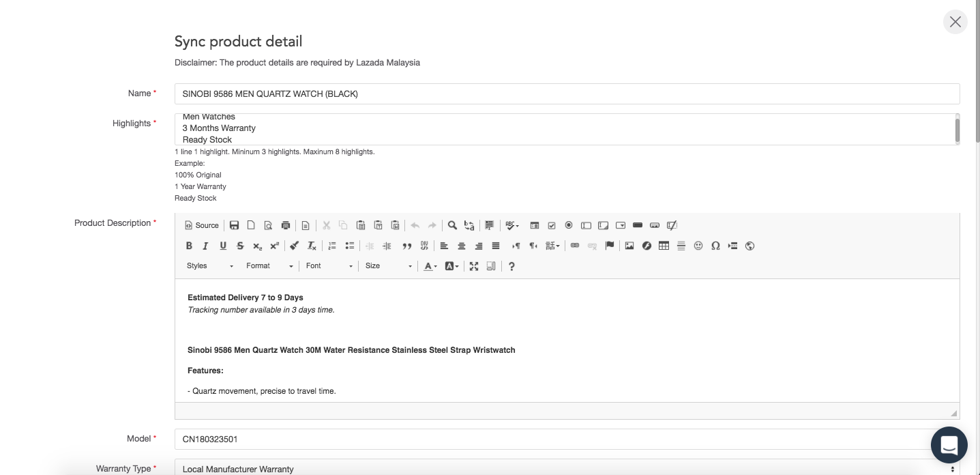Click the Link icon in the toolbar
980x475 pixels.
click(x=575, y=246)
